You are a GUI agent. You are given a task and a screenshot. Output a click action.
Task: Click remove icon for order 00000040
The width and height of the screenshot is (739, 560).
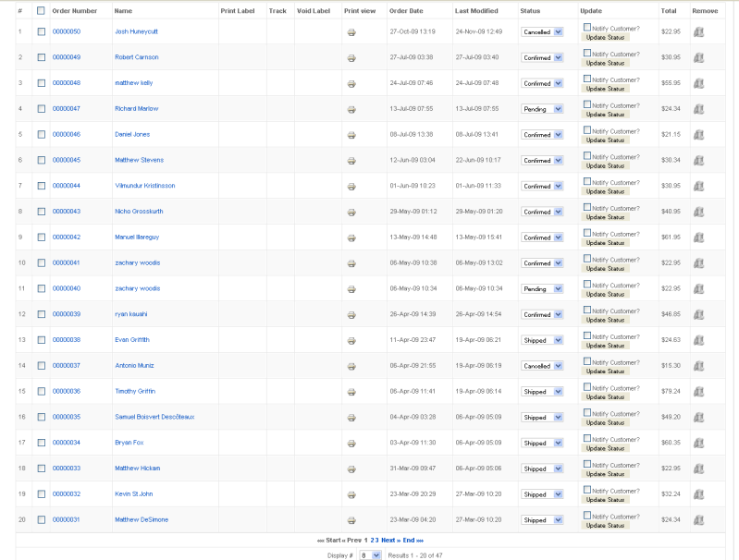tap(698, 288)
